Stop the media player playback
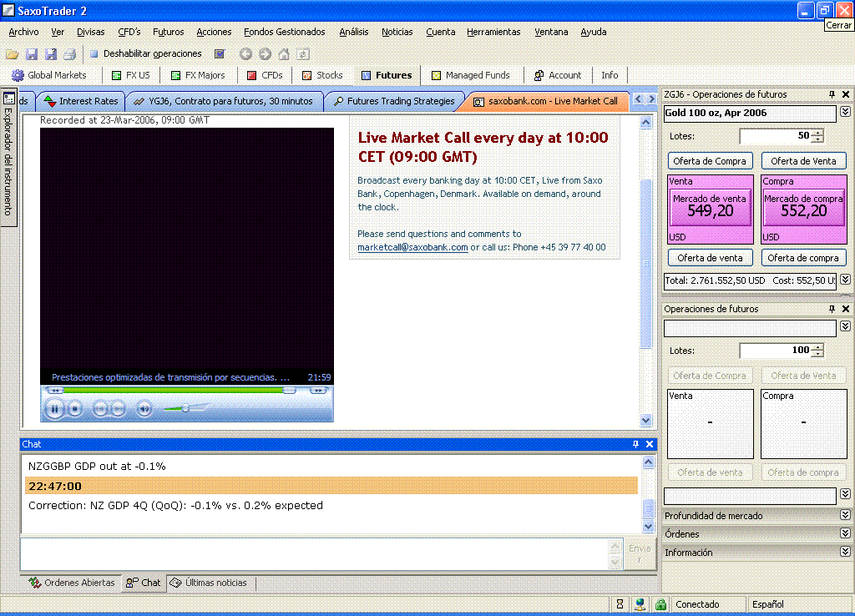The height and width of the screenshot is (616, 855). coord(75,408)
